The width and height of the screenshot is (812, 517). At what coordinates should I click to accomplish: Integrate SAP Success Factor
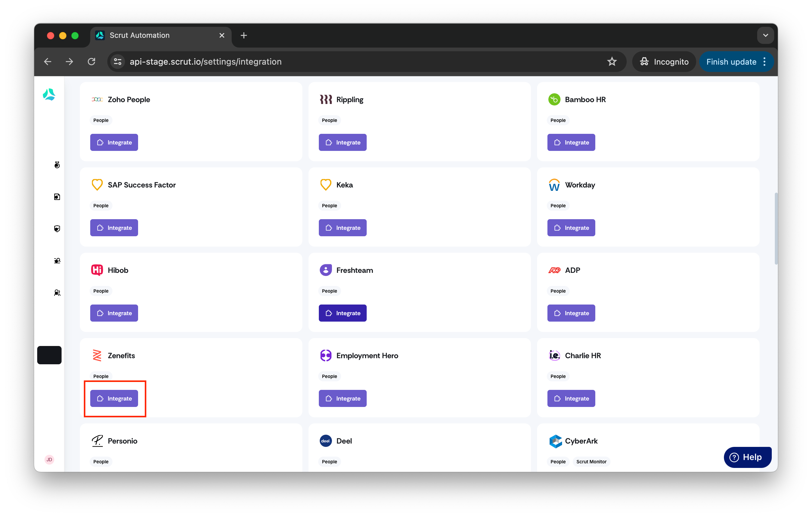(x=114, y=228)
